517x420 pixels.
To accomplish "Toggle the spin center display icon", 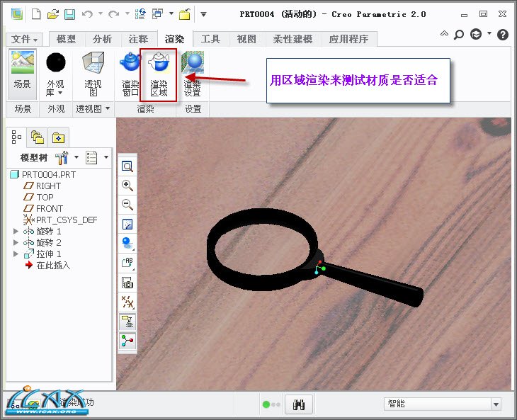I will 127,341.
